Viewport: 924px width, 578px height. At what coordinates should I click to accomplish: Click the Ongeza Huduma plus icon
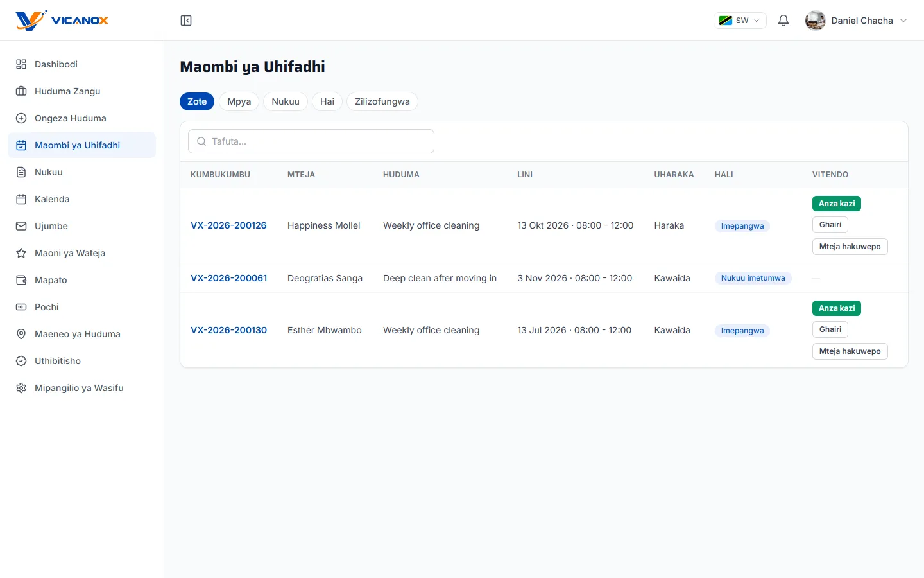(21, 118)
